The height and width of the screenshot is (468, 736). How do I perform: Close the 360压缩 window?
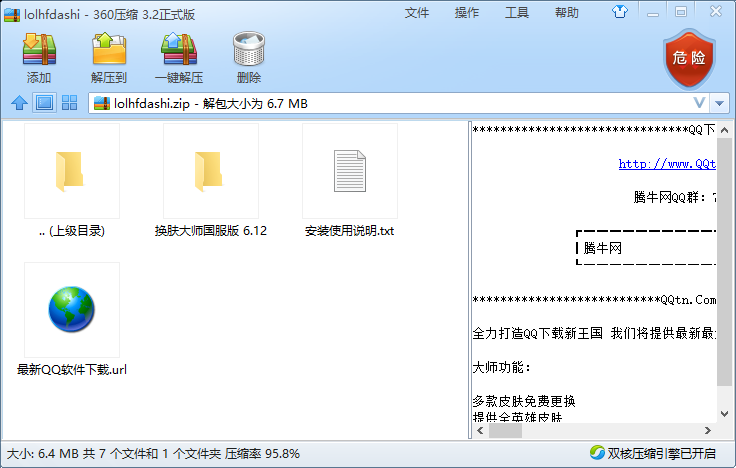[x=715, y=11]
